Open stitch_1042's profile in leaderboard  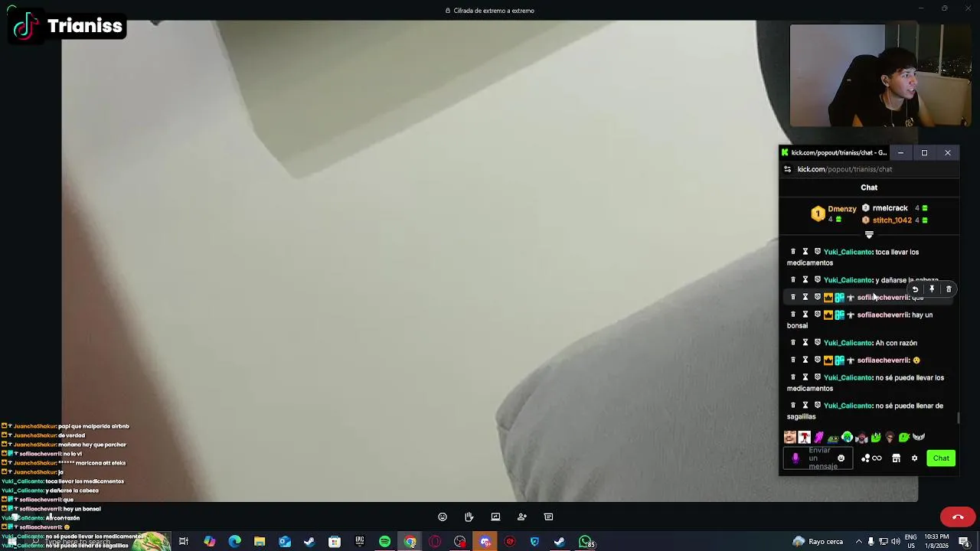tap(892, 220)
